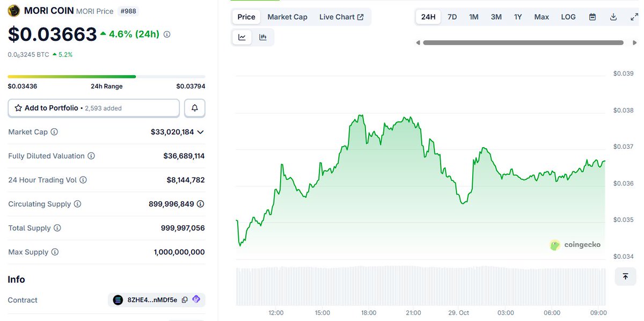Show Max Supply info icon
This screenshot has width=644, height=321.
(55, 252)
